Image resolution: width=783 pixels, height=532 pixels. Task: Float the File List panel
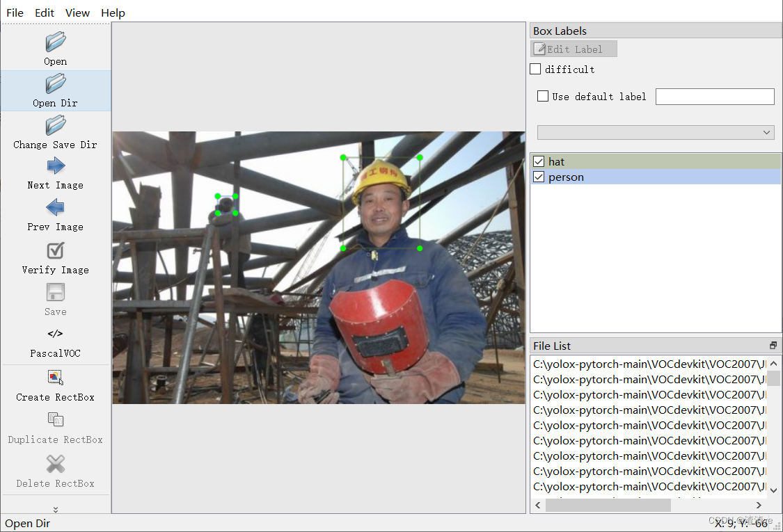pos(773,346)
